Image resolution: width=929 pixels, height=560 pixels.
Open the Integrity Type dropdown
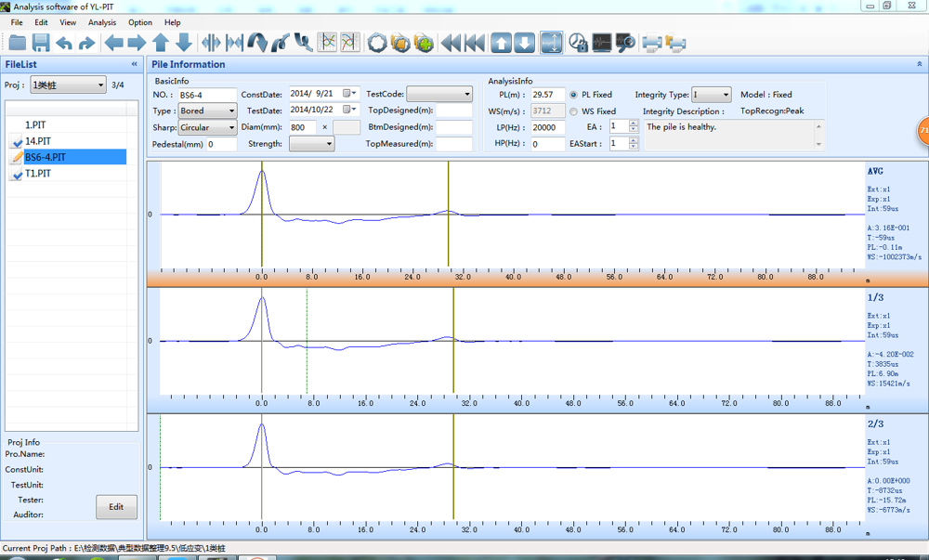pos(712,95)
